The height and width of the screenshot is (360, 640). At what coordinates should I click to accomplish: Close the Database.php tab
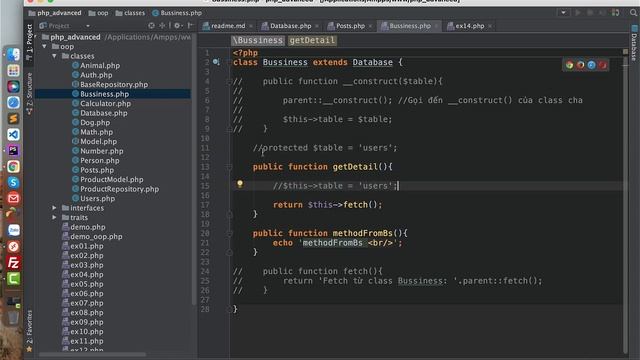pos(317,26)
